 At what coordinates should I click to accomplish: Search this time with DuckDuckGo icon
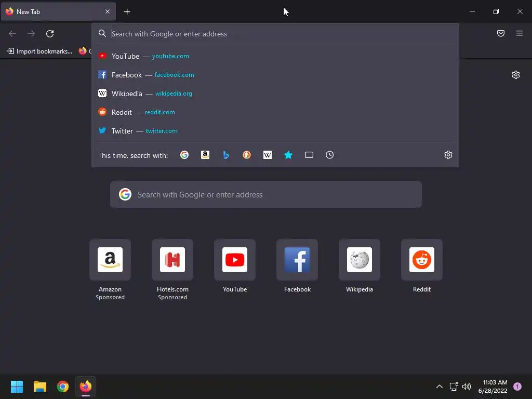pyautogui.click(x=247, y=155)
